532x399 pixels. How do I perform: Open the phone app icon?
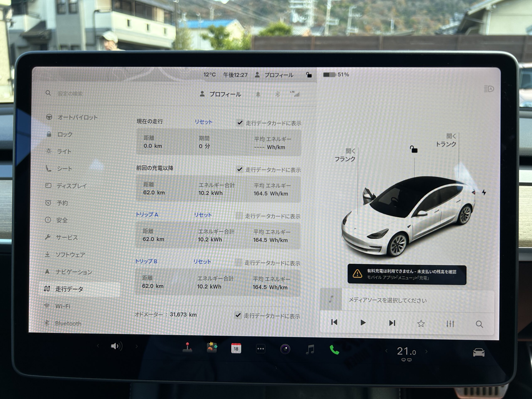click(334, 350)
